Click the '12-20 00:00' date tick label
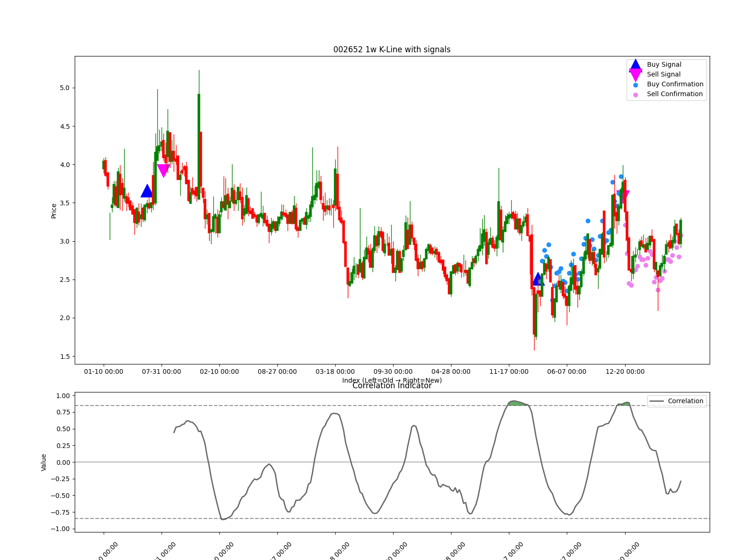747x560 pixels. (x=625, y=371)
